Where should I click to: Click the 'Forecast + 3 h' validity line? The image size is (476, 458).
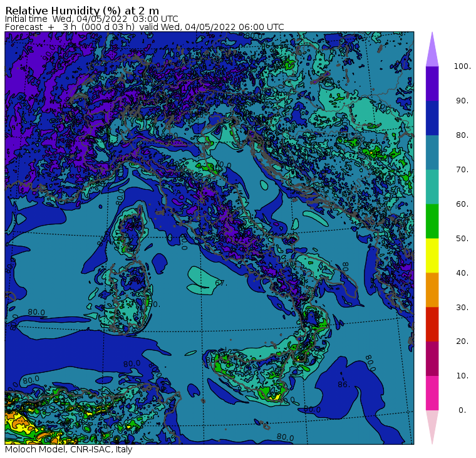(145, 27)
